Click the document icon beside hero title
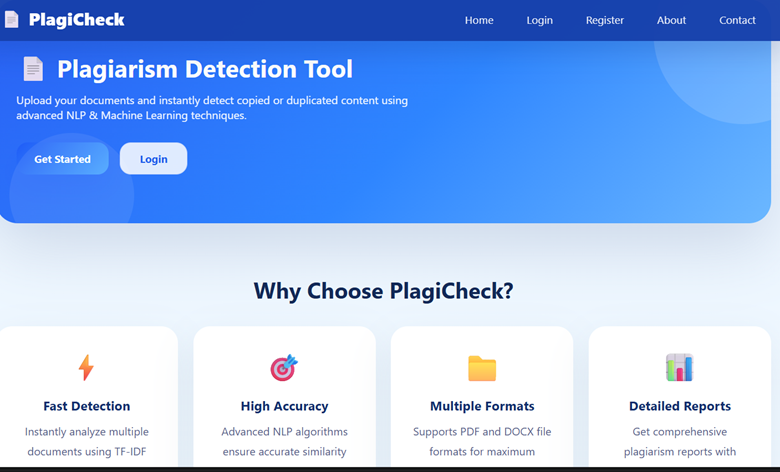The width and height of the screenshot is (780, 472). tap(33, 69)
